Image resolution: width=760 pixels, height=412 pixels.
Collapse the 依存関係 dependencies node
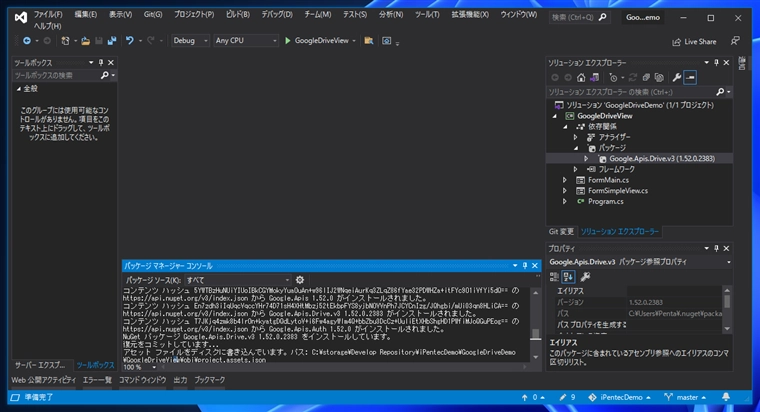click(565, 127)
